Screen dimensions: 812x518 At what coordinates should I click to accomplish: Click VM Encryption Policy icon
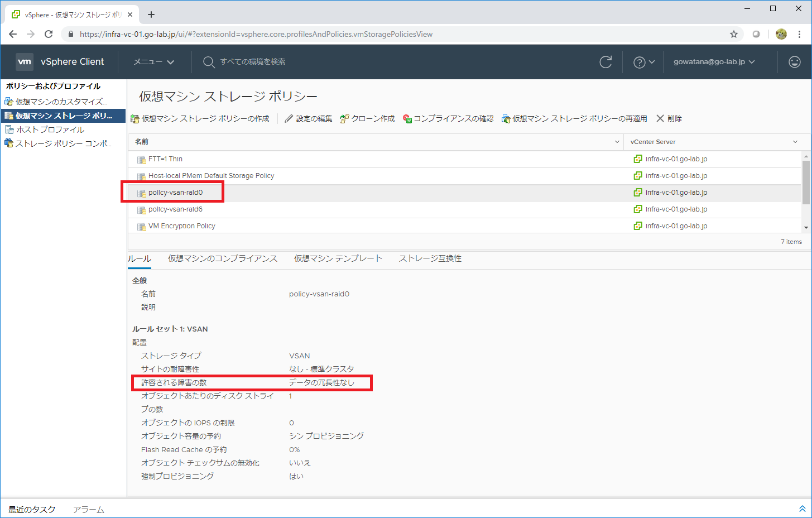(142, 227)
